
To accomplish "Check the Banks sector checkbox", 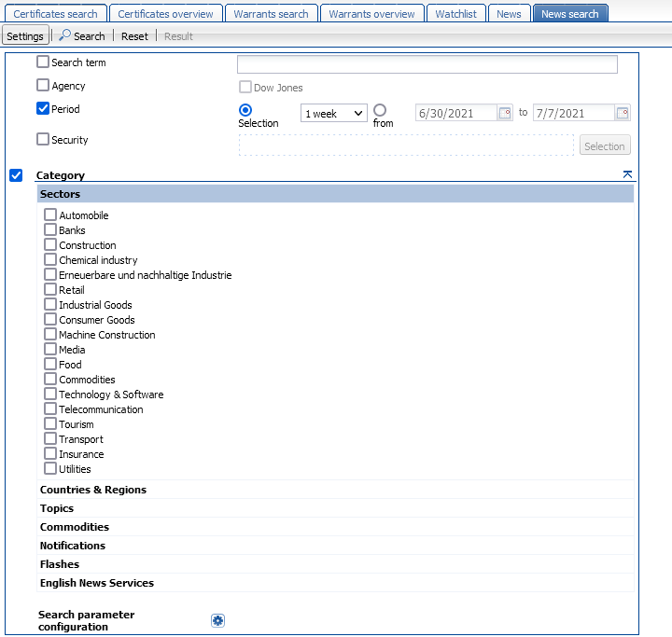I will point(50,230).
